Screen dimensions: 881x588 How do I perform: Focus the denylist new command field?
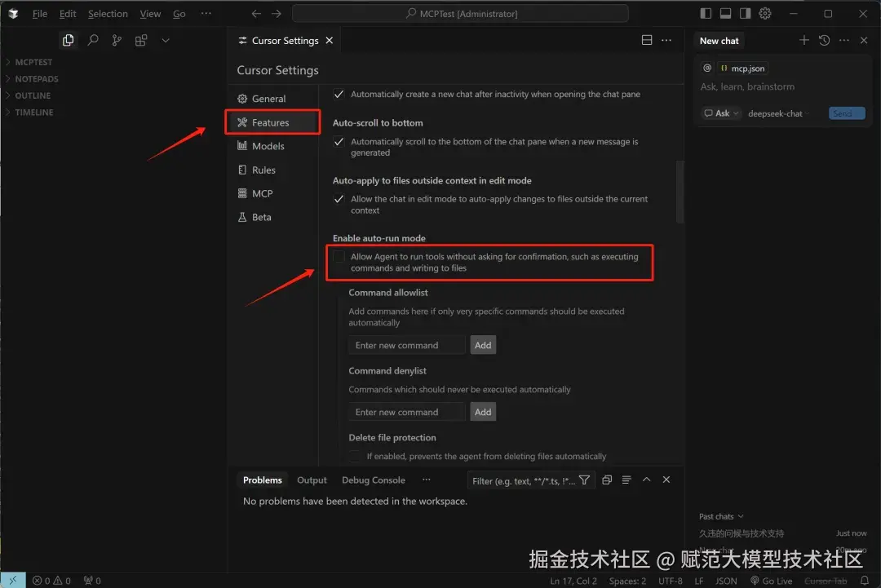click(407, 412)
